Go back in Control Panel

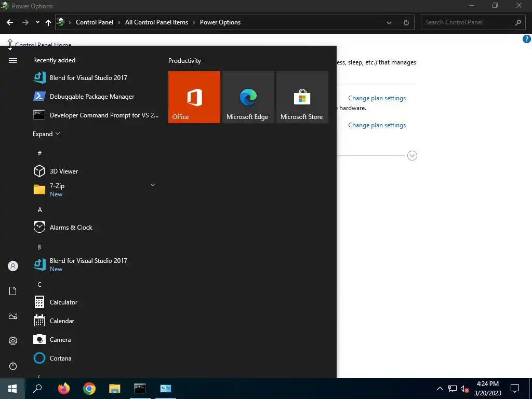(x=10, y=22)
